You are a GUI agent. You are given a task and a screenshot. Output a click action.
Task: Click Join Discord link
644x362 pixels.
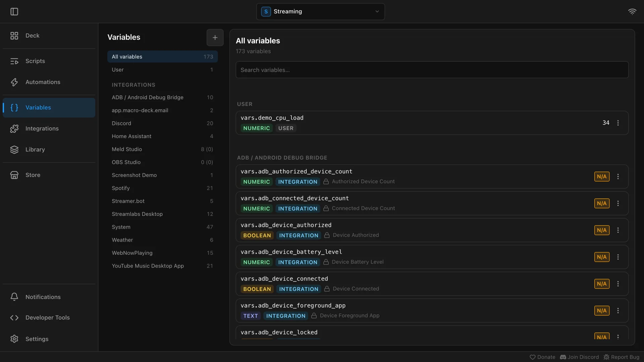point(579,357)
